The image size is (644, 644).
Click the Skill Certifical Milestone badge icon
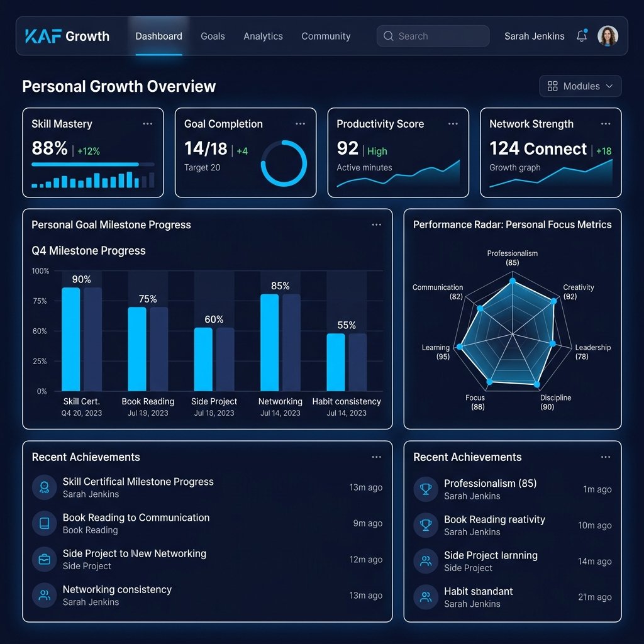(45, 487)
